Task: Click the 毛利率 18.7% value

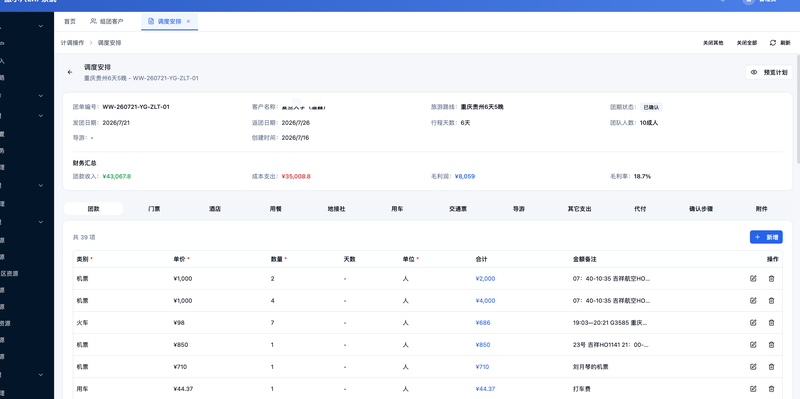Action: click(642, 176)
